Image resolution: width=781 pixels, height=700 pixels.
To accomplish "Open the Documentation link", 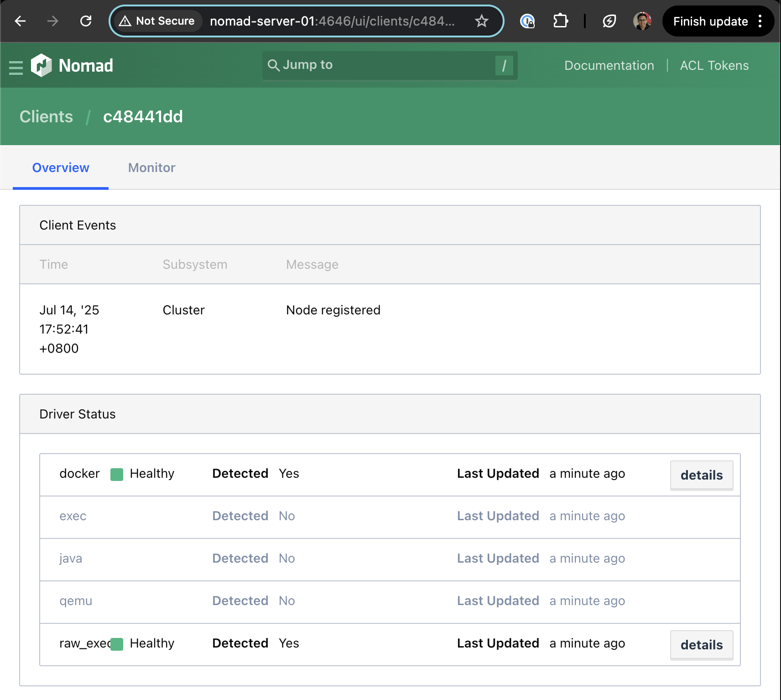I will [x=609, y=65].
